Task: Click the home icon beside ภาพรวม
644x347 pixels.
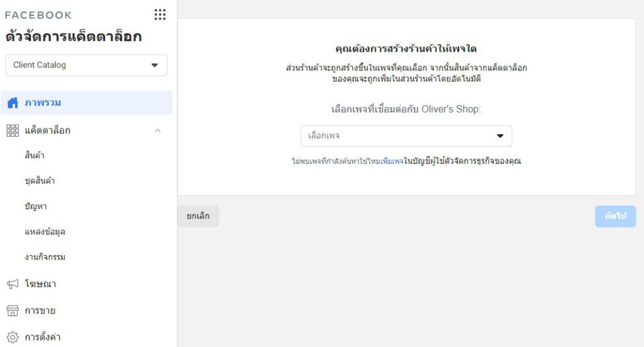Action: (13, 103)
